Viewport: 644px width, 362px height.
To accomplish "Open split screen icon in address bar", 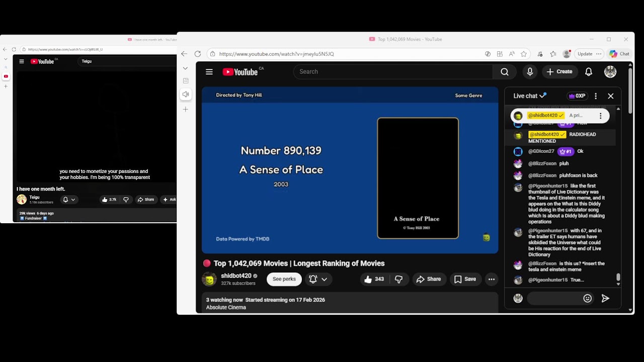I will (x=500, y=54).
